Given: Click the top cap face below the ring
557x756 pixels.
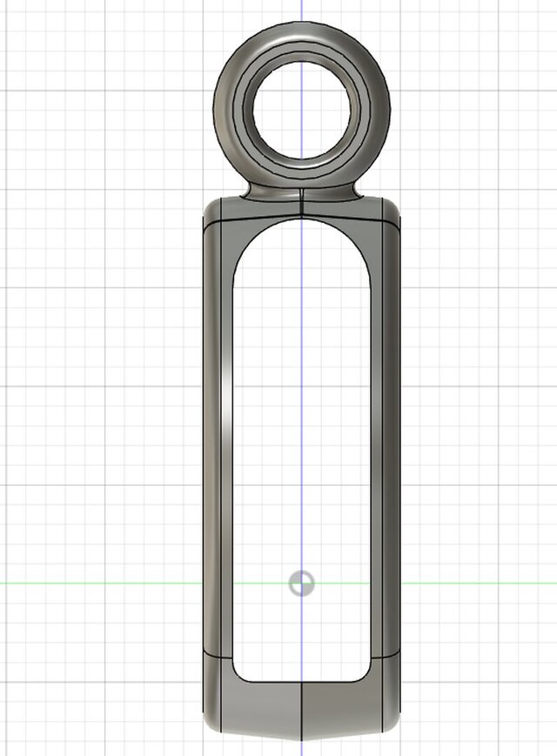Looking at the screenshot, I should click(x=302, y=208).
